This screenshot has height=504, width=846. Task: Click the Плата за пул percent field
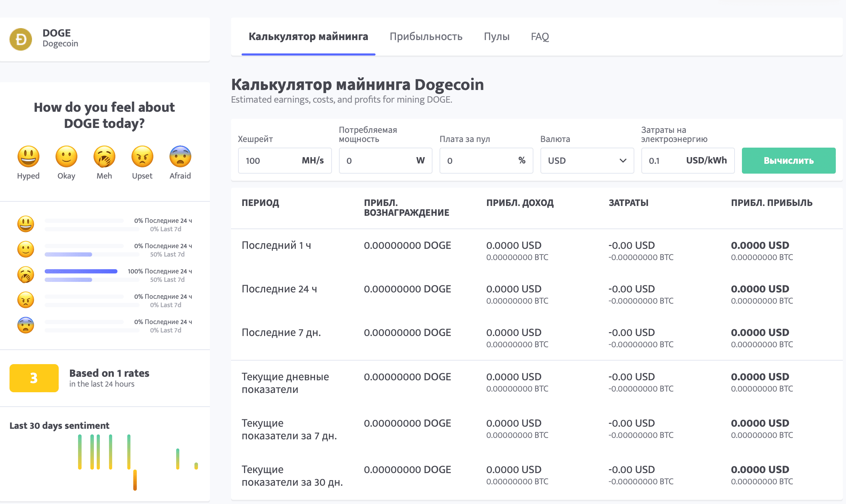pyautogui.click(x=478, y=161)
